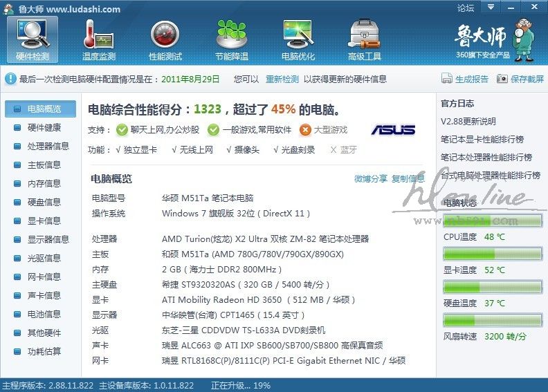Open the 电脑优化 monitor icon
Viewport: 548px width, 392px height.
[x=298, y=35]
